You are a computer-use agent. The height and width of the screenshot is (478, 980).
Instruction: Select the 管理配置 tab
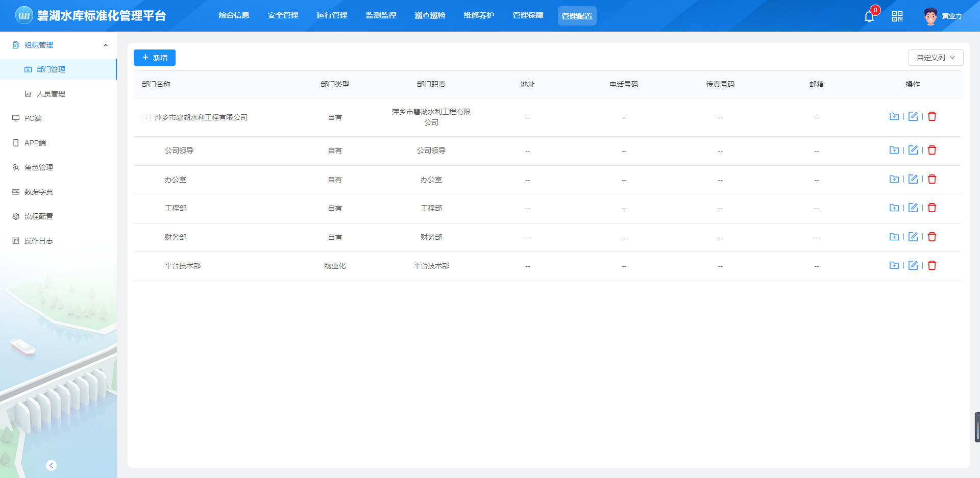577,16
